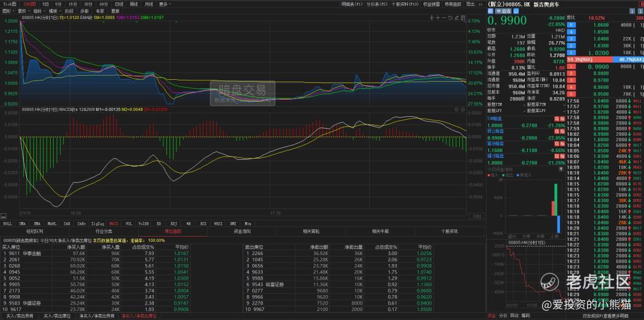The width and height of the screenshot is (644, 320).
Task: Open 分价表(F2) price table
Action: (x=377, y=4)
